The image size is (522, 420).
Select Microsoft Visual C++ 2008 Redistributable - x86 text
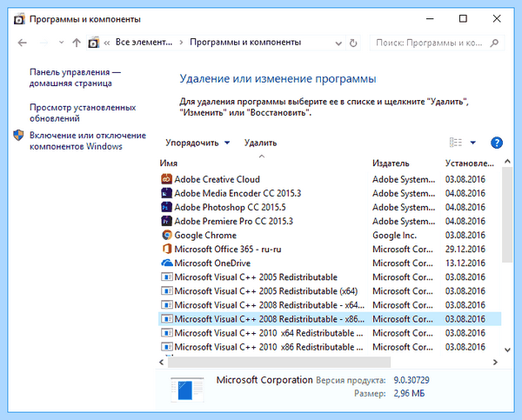point(269,319)
